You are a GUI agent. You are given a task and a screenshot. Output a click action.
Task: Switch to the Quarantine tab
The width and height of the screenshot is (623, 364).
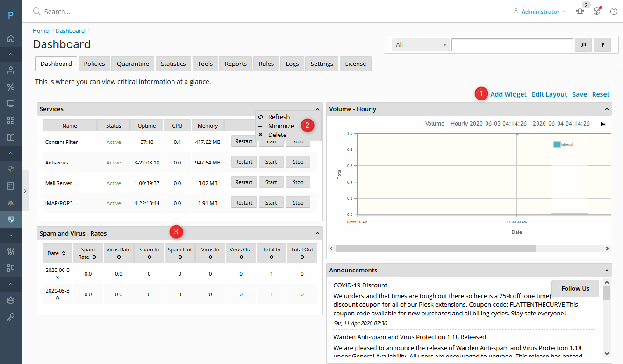coord(133,64)
